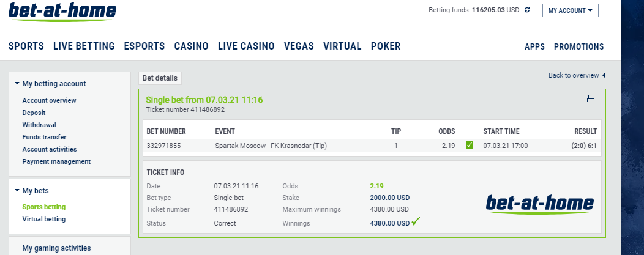Open the MY ACCOUNT dropdown

pyautogui.click(x=570, y=10)
